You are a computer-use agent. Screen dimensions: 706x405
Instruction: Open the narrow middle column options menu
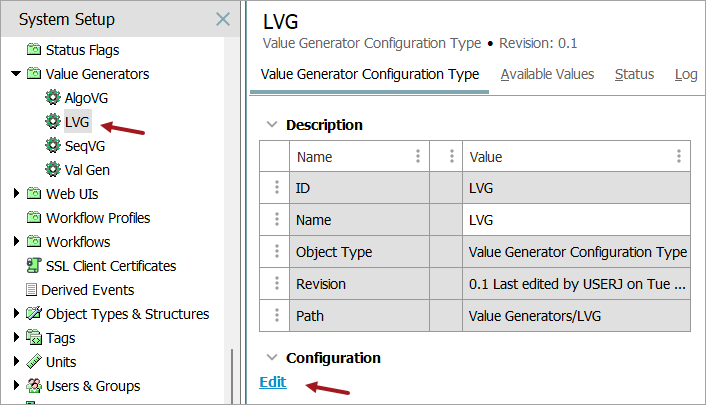(452, 156)
